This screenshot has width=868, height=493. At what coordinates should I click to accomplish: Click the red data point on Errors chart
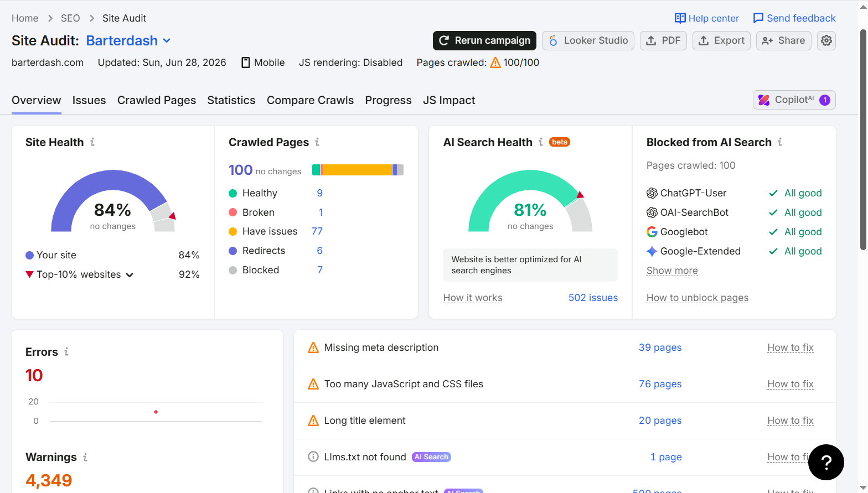coord(156,412)
